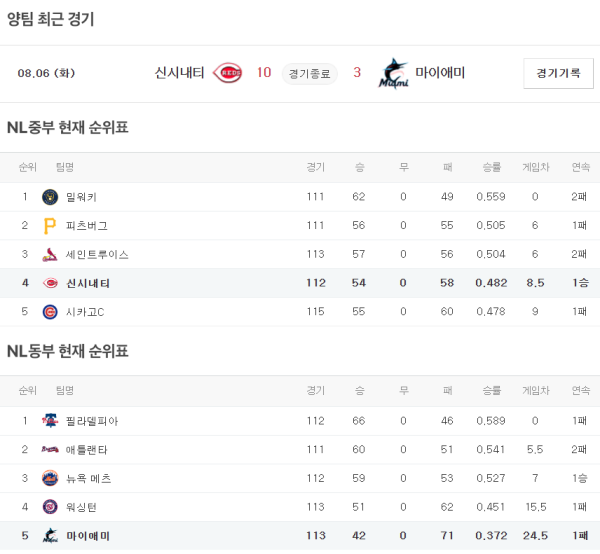
Task: Click the Miami Marlins logo in match header
Action: pyautogui.click(x=393, y=73)
